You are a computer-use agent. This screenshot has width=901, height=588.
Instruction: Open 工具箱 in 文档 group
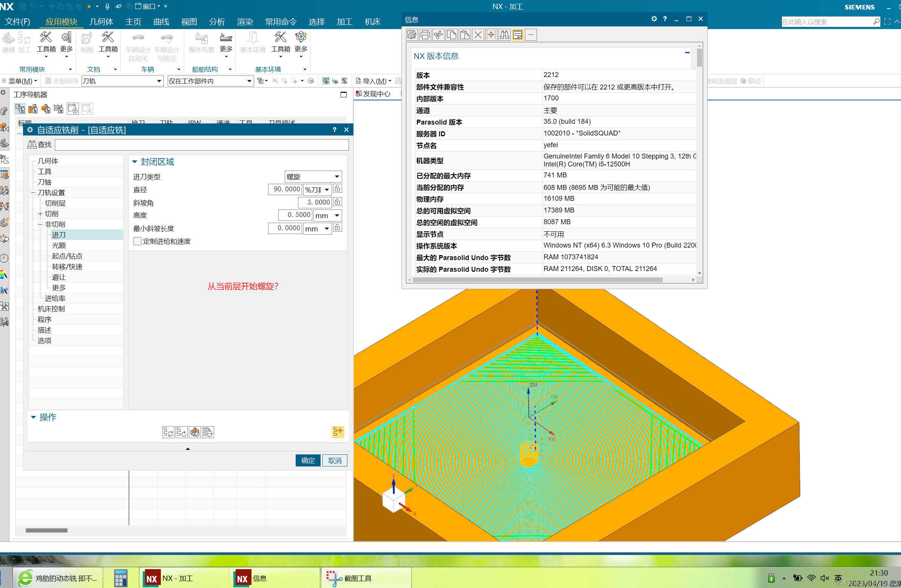108,45
